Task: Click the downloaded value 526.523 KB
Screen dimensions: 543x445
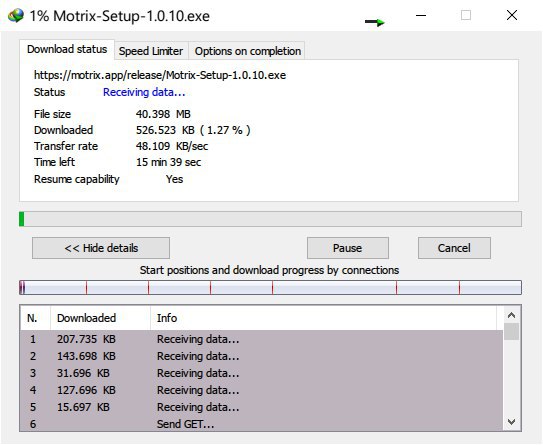Action: (x=193, y=130)
